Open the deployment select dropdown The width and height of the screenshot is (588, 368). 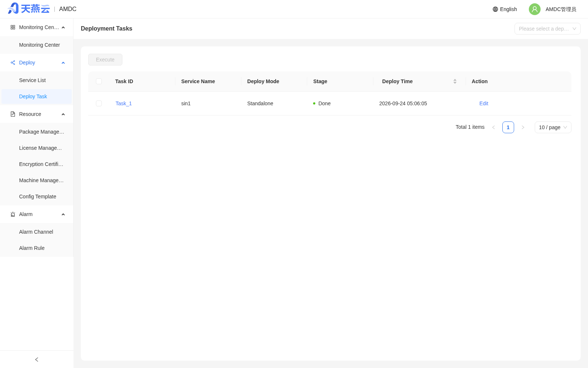[548, 29]
